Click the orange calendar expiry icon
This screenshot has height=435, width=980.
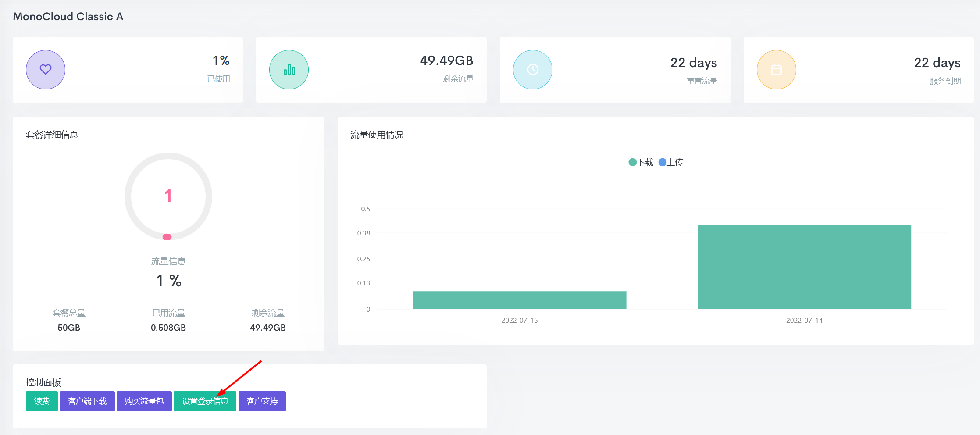click(x=777, y=70)
